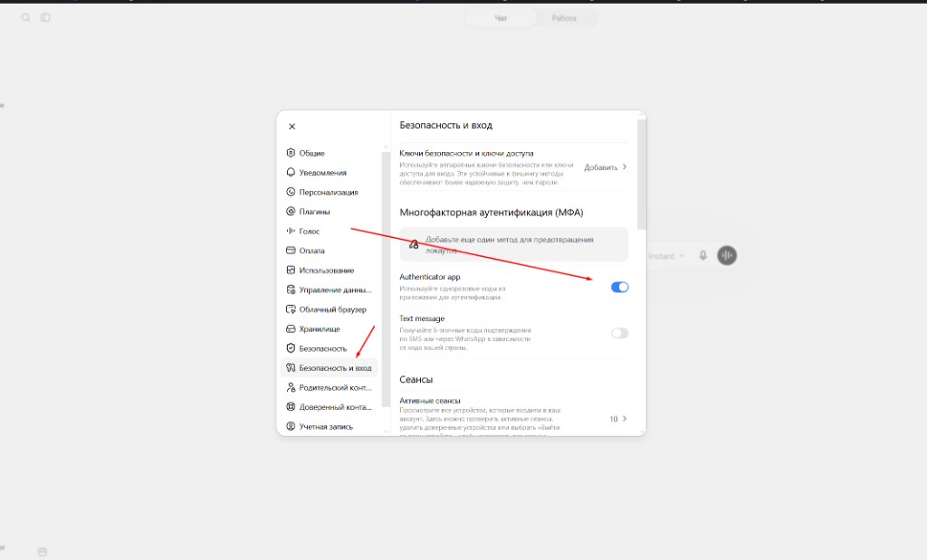This screenshot has height=560, width=927.
Task: Toggle the sidebar panel icon
Action: pyautogui.click(x=45, y=18)
